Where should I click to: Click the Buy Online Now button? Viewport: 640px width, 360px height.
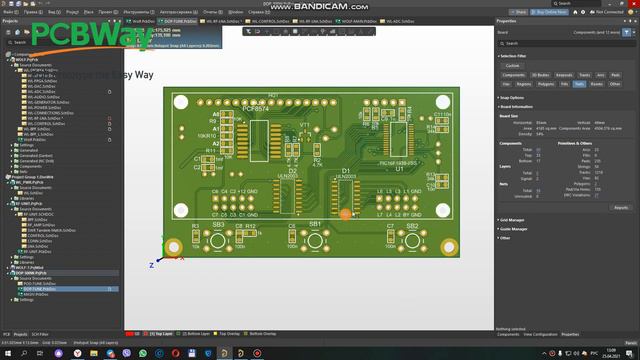click(x=549, y=12)
